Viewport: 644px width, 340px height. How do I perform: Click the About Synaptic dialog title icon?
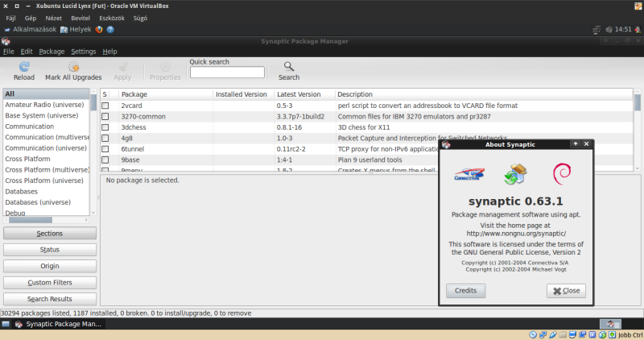[x=447, y=144]
